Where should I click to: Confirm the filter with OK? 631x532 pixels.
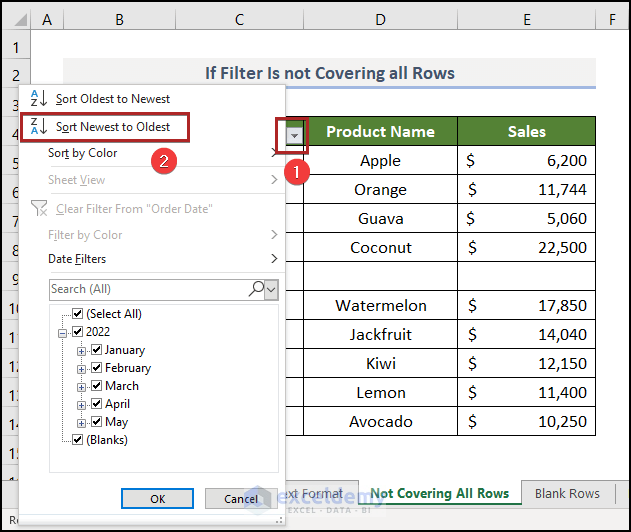tap(157, 499)
